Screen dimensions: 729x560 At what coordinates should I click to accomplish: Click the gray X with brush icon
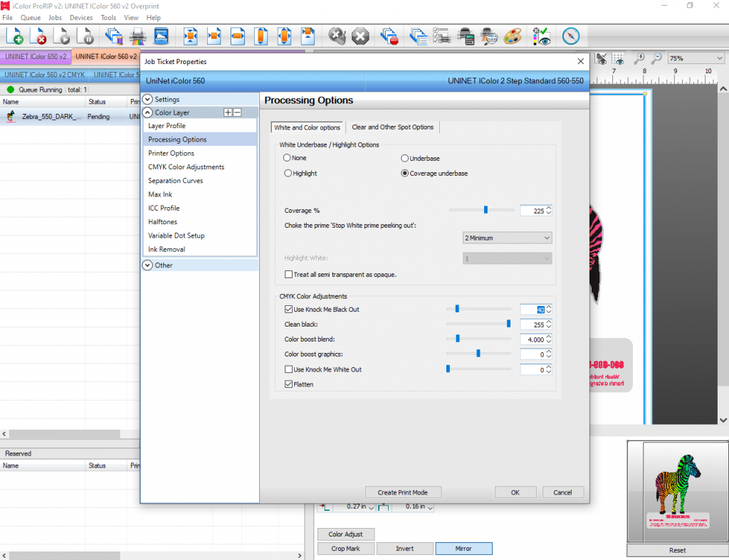pos(337,36)
